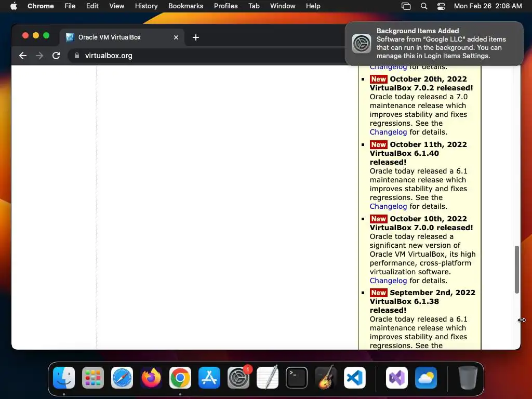
Task: Open the Profiles menu
Action: (225, 6)
